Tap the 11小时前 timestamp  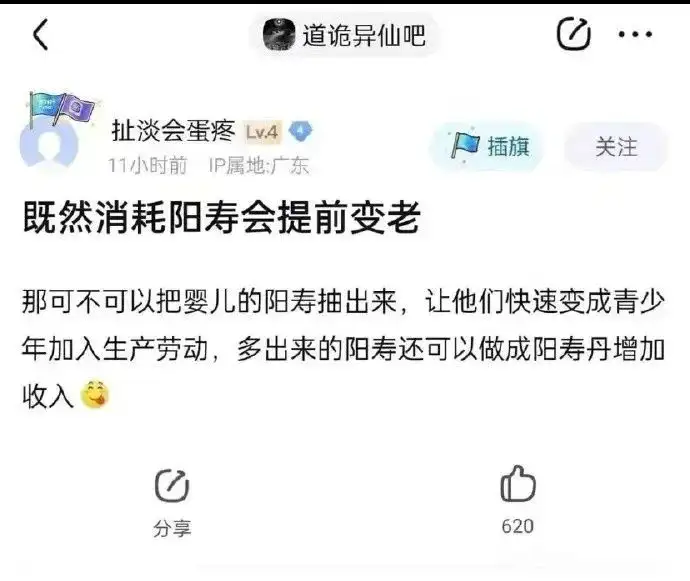147,165
